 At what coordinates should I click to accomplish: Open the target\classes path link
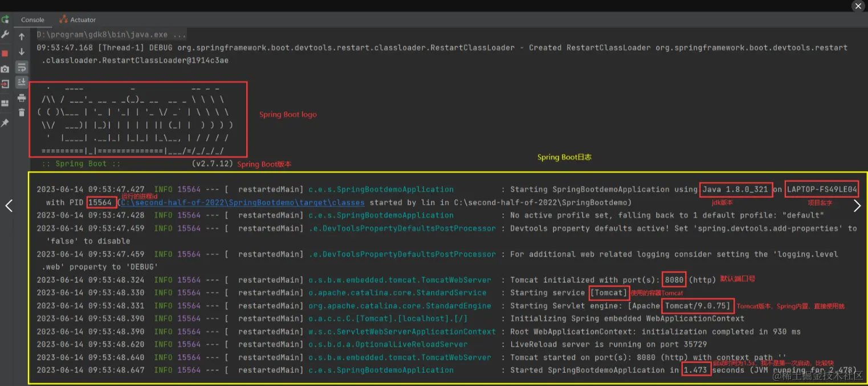(x=242, y=202)
